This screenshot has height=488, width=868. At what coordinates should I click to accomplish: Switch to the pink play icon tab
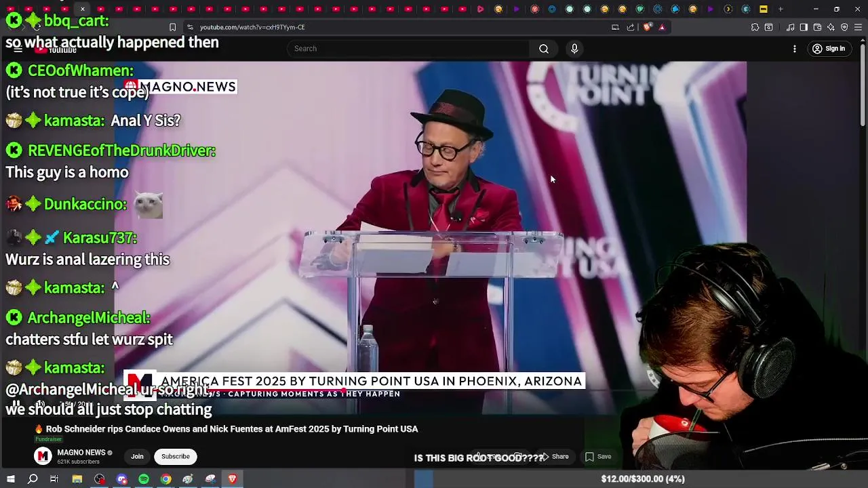(x=481, y=9)
